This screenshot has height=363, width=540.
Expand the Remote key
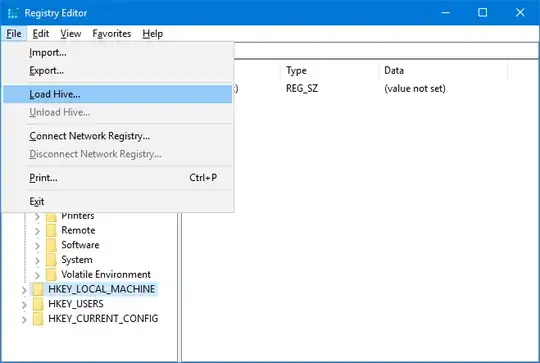pyautogui.click(x=37, y=231)
